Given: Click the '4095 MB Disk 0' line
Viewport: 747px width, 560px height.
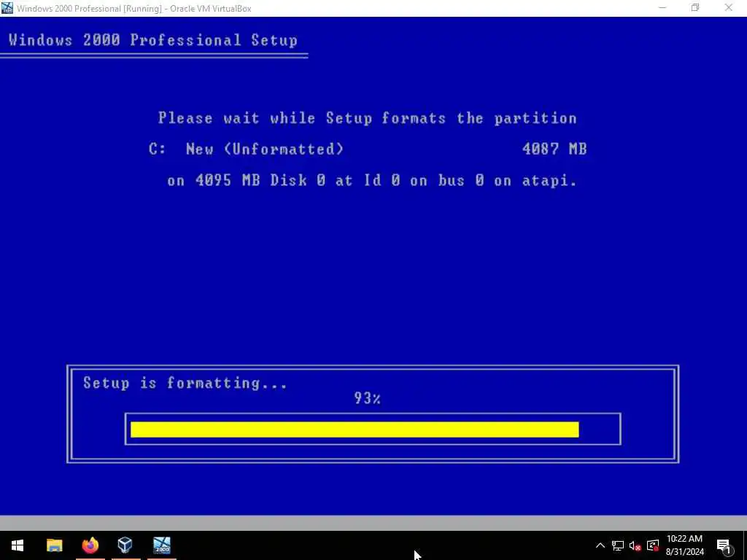Looking at the screenshot, I should [371, 181].
